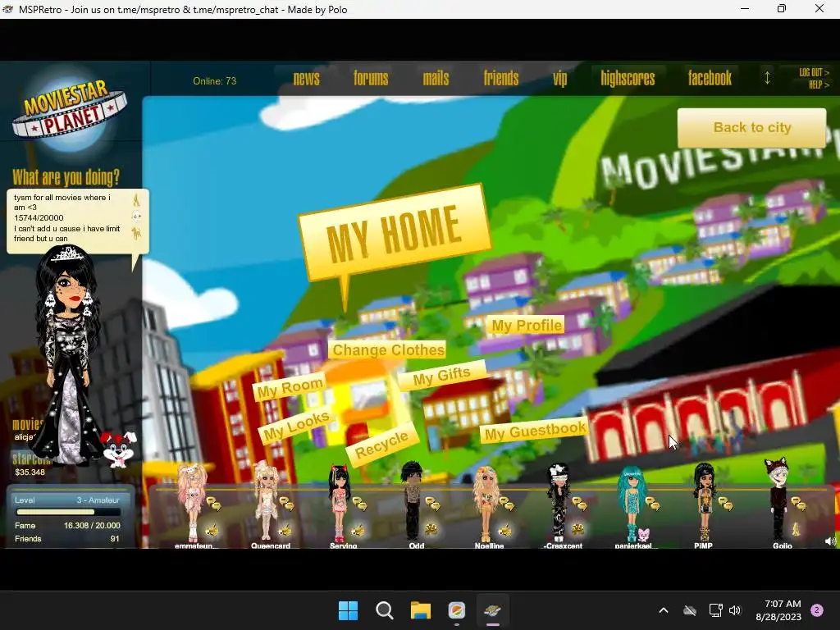Select friend avatar -Cresxcent
The height and width of the screenshot is (630, 840).
(x=558, y=503)
